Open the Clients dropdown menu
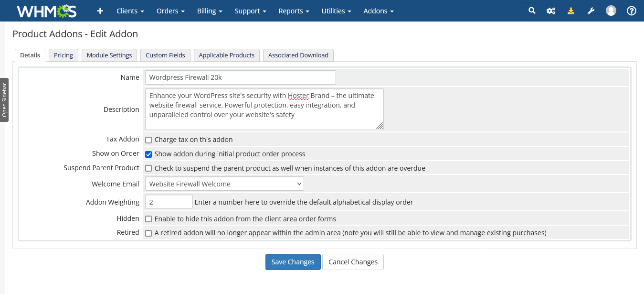The width and height of the screenshot is (644, 294). point(130,11)
